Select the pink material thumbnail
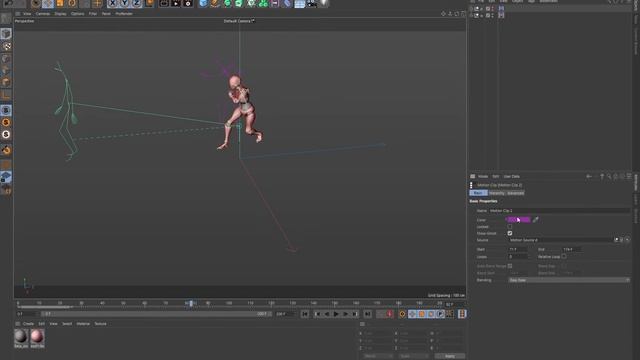Viewport: 640px width, 360px height. point(37,338)
